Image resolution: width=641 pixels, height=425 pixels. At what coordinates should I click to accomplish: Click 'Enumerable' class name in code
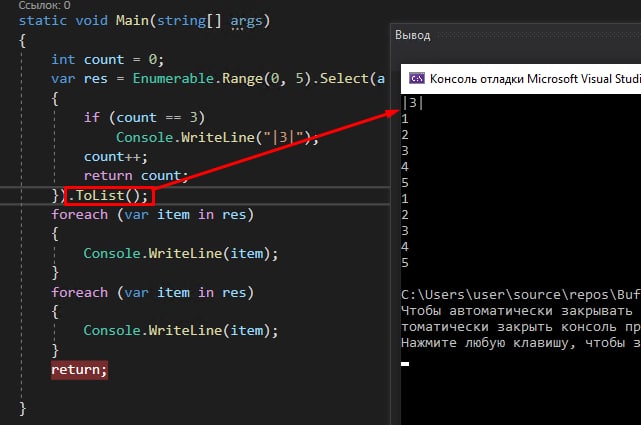point(173,78)
